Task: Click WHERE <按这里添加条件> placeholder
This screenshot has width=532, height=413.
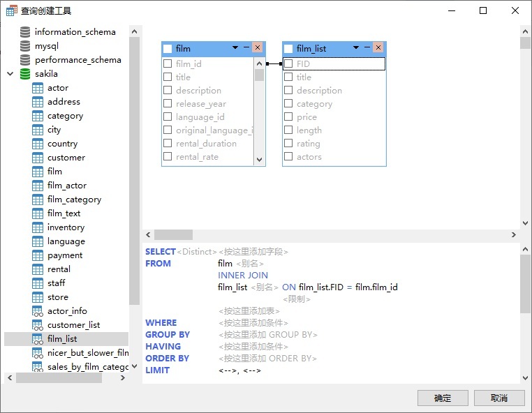Action: tap(253, 323)
